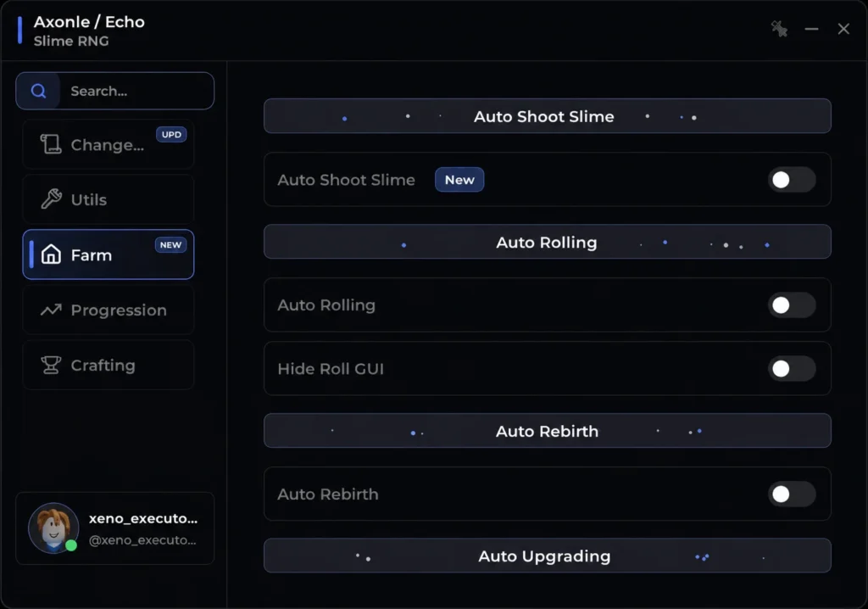Close the Axonle window
Image resolution: width=868 pixels, height=609 pixels.
843,29
